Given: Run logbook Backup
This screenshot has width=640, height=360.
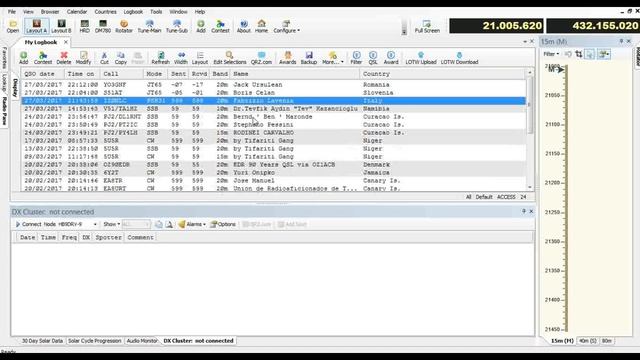Looking at the screenshot, I should click(x=309, y=58).
